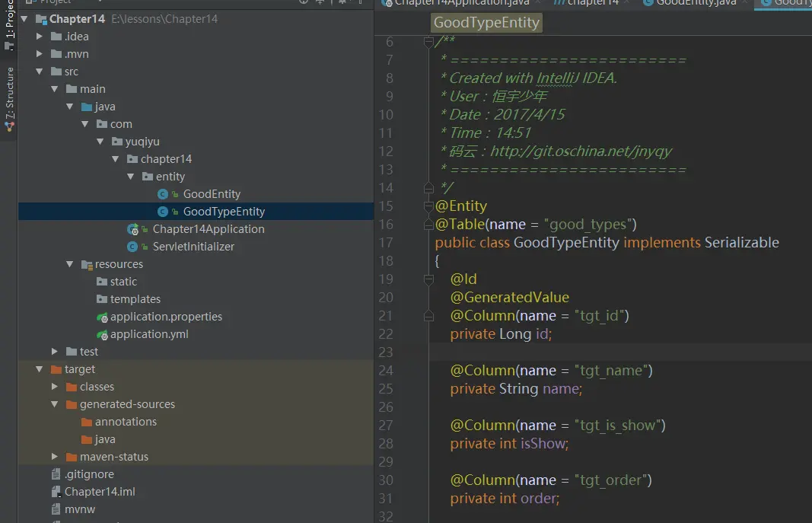
Task: Select GoodEntity in project tree
Action: pyautogui.click(x=212, y=194)
